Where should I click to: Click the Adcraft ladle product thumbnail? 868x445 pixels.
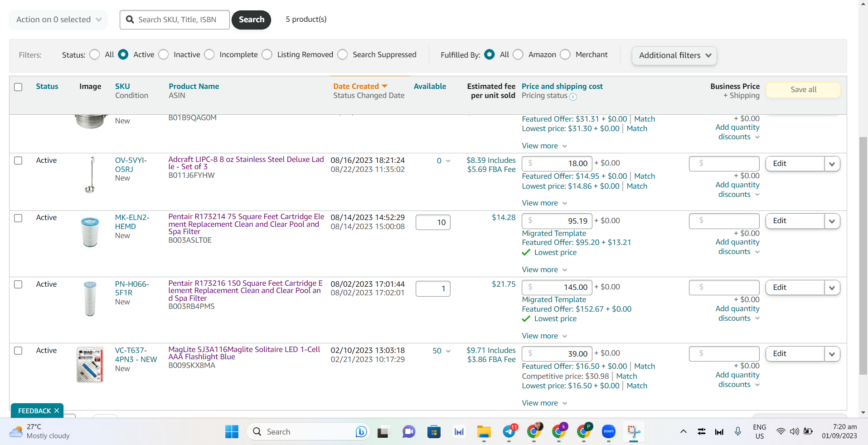[x=91, y=175]
